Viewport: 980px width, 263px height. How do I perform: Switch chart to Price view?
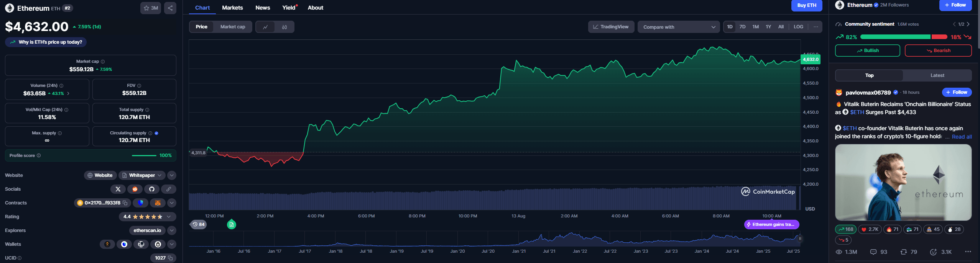[202, 27]
